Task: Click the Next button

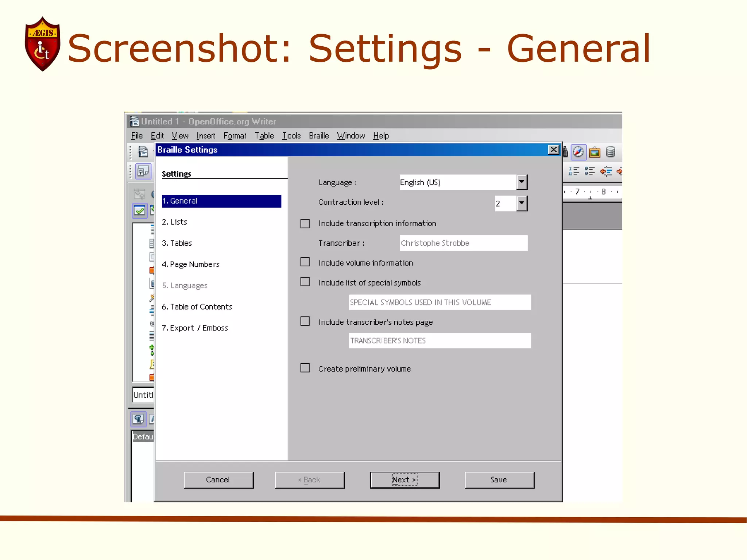Action: point(405,480)
